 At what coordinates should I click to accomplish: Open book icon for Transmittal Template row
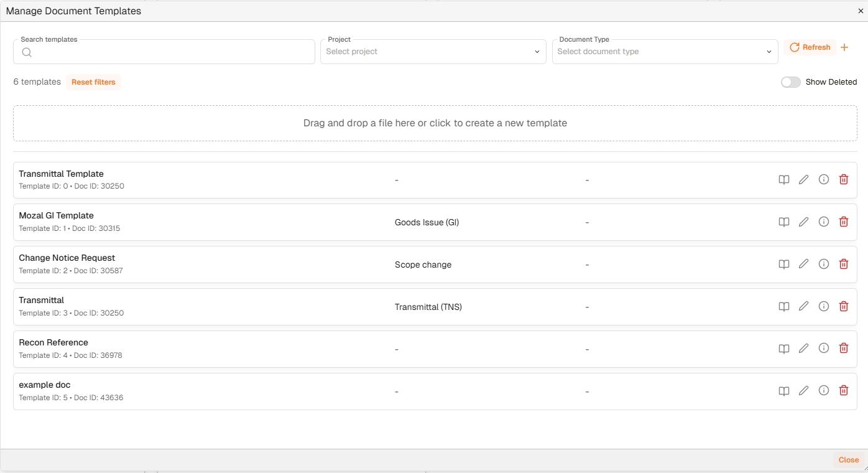point(784,180)
